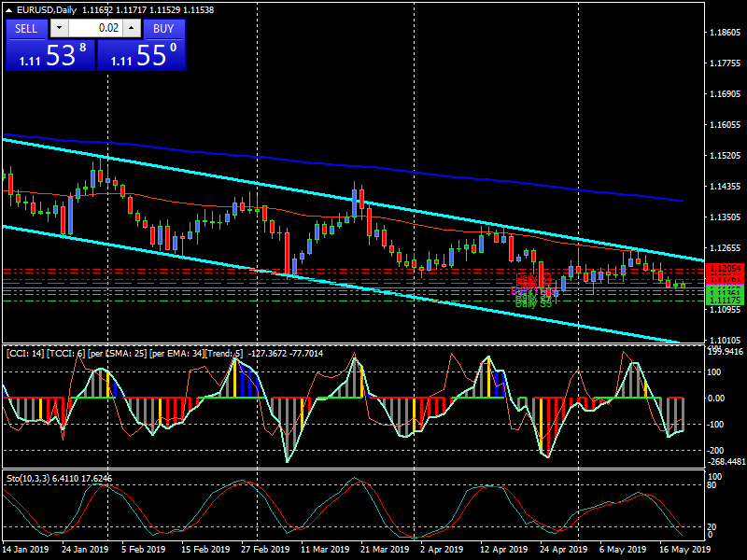The width and height of the screenshot is (747, 560).
Task: Click the SELL button
Action: (x=26, y=29)
